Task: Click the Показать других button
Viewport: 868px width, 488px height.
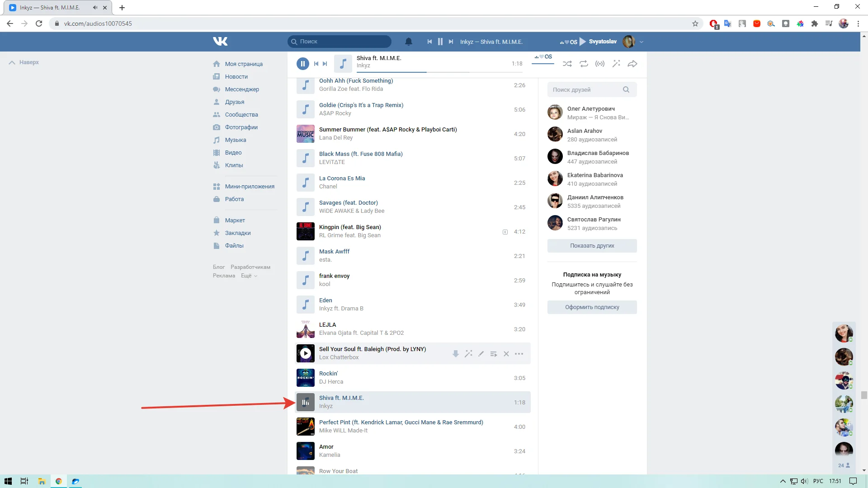Action: pyautogui.click(x=592, y=246)
